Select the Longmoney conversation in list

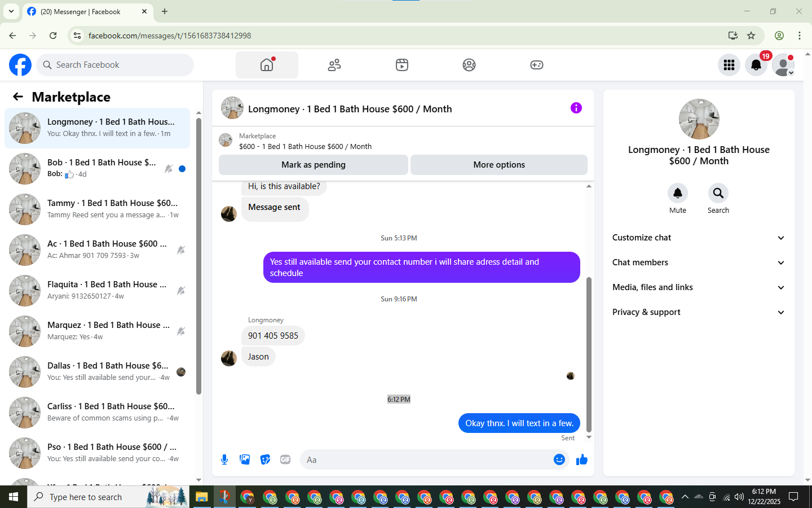[x=97, y=128]
